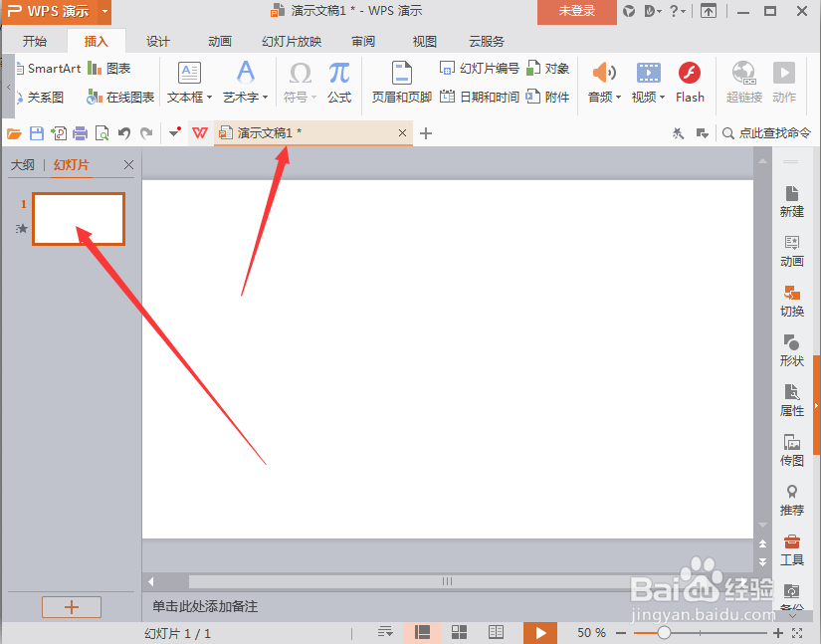Expand the WPS 演示 application menu arrow
This screenshot has height=644, width=821.
pyautogui.click(x=105, y=11)
